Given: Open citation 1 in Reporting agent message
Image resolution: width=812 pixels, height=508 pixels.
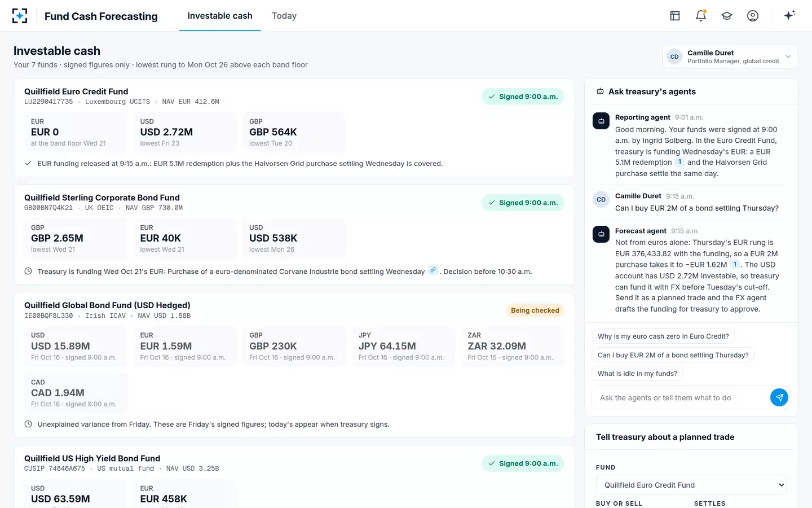Looking at the screenshot, I should 679,162.
